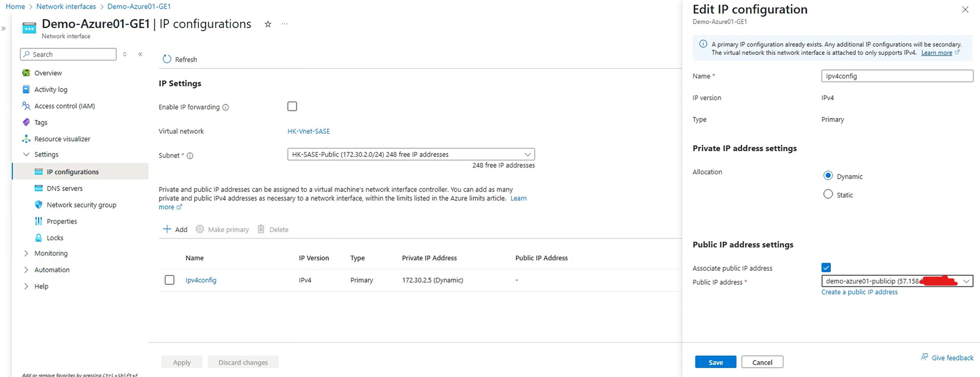The width and height of the screenshot is (980, 377).
Task: Click Create a public IP address link
Action: tap(859, 292)
